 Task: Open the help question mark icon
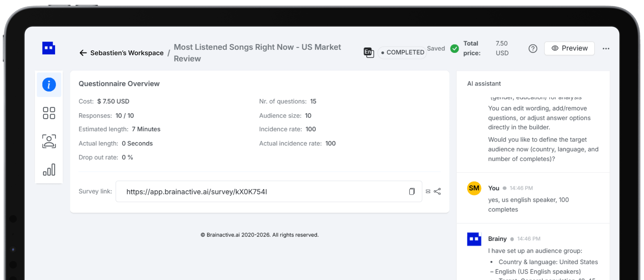click(x=533, y=49)
